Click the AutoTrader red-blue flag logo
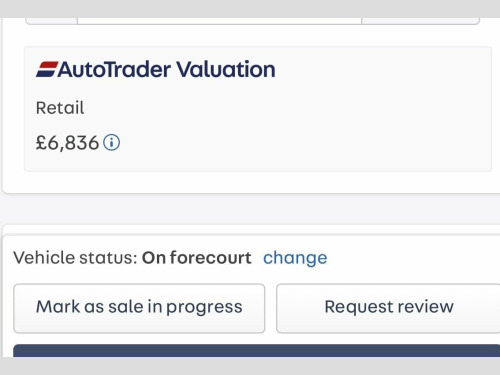Screen dimensions: 500x375 47,69
